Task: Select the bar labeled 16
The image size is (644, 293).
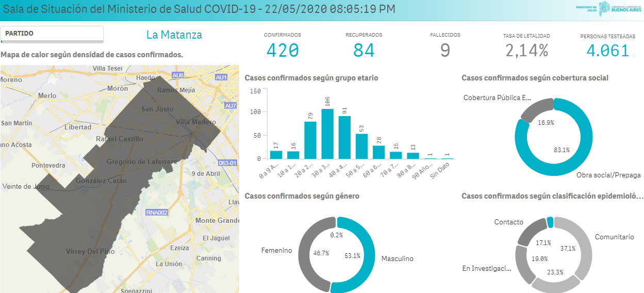Action: click(x=293, y=155)
